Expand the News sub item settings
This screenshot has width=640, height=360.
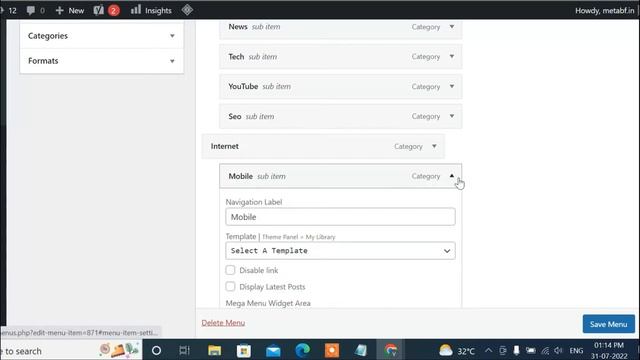452,27
